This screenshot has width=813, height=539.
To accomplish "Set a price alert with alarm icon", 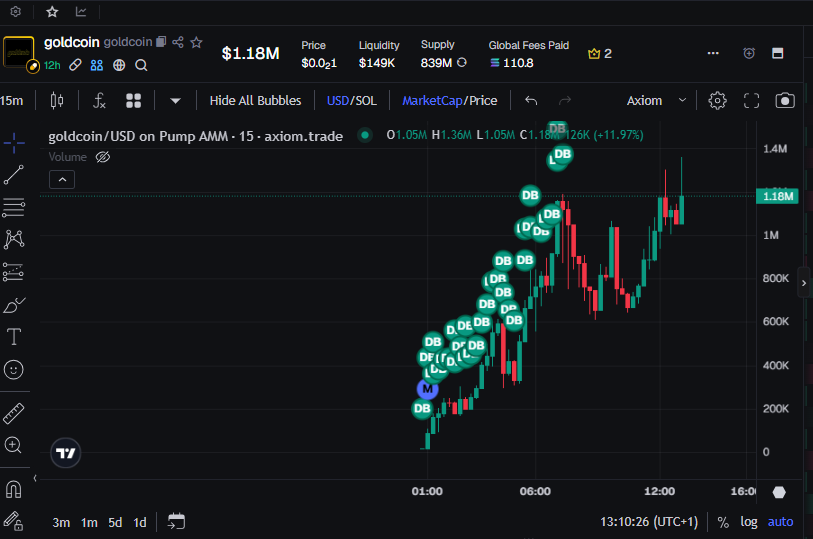I will coord(749,53).
